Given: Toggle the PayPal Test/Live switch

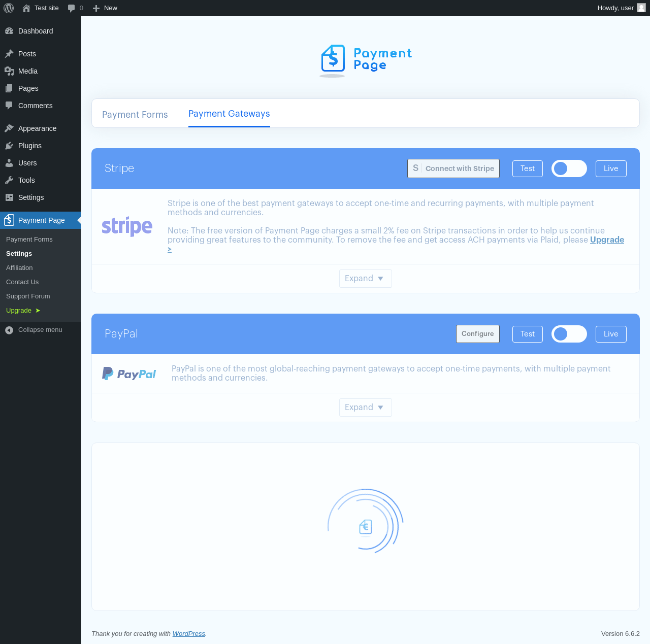Looking at the screenshot, I should [x=569, y=334].
